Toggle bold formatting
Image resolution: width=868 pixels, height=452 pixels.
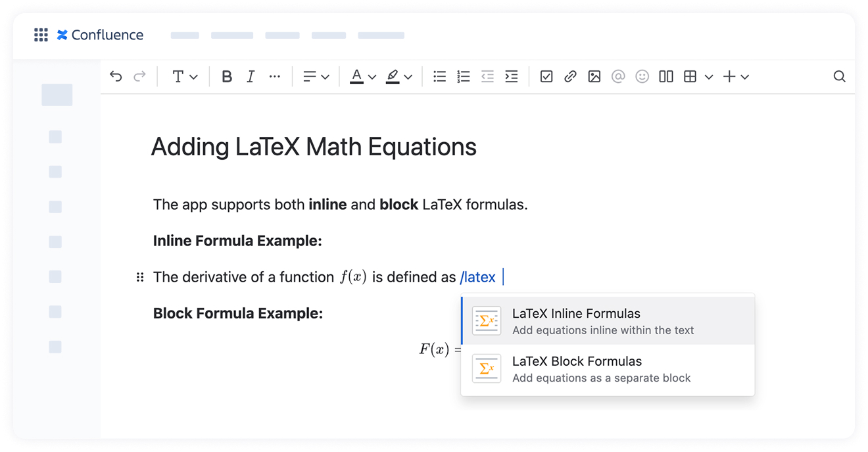[x=226, y=76]
